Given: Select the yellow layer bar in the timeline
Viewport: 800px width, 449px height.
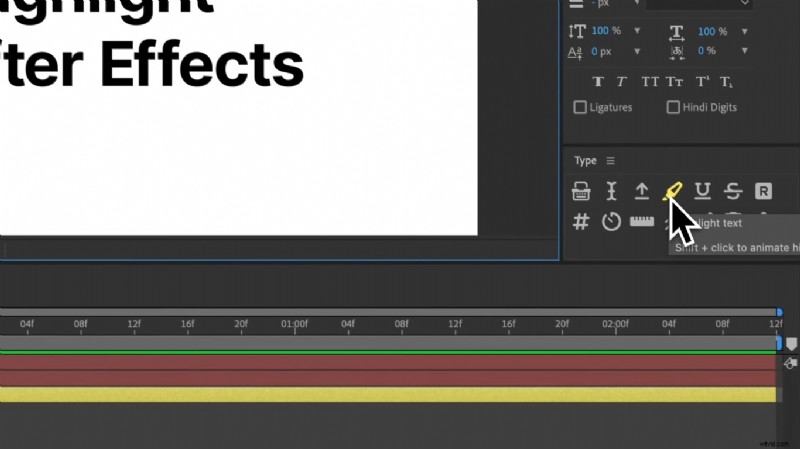Looking at the screenshot, I should pyautogui.click(x=388, y=394).
